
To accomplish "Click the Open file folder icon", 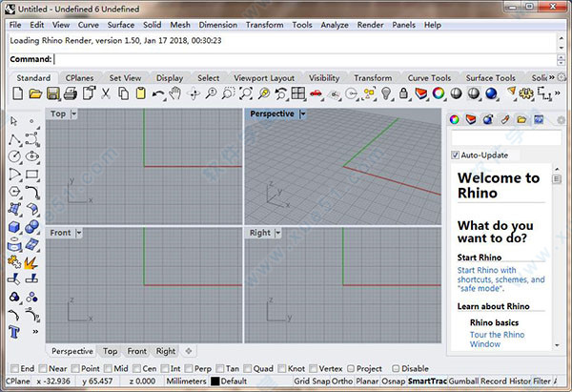I will pyautogui.click(x=35, y=93).
